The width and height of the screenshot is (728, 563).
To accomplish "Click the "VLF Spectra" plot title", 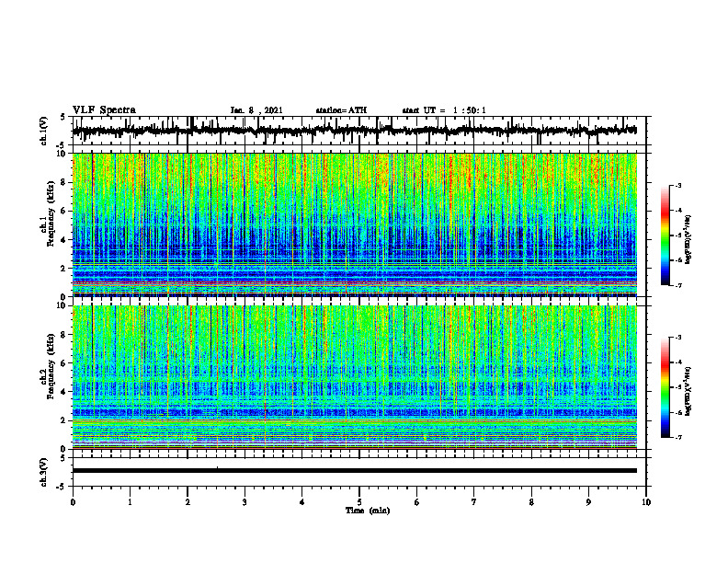I will coord(104,110).
